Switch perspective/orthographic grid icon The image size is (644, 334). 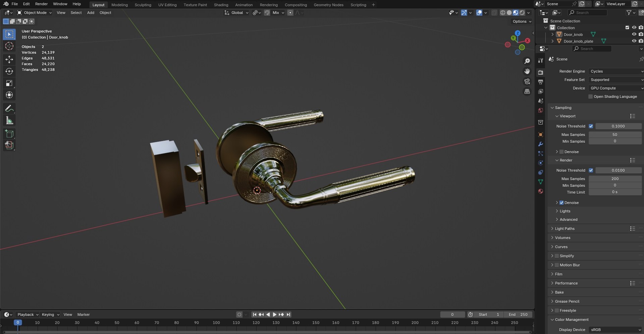527,91
